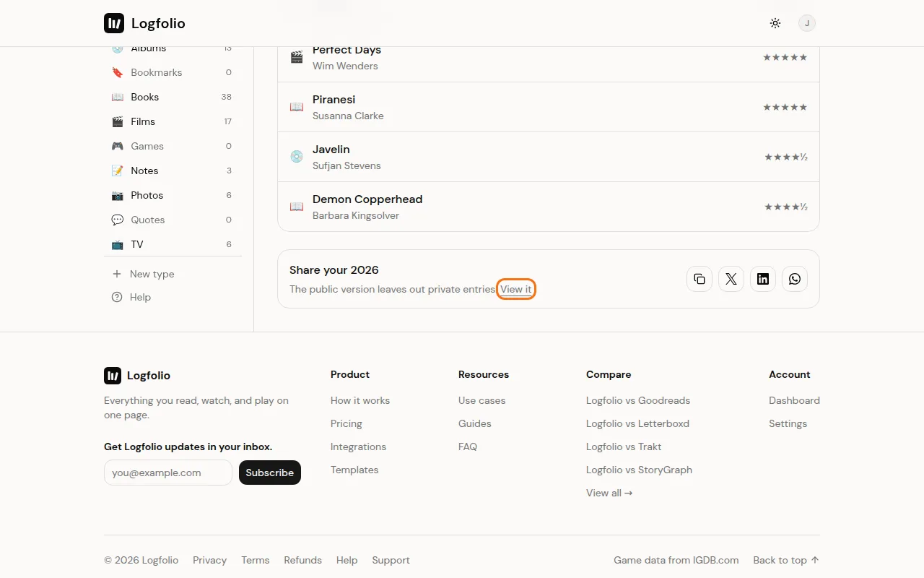Open FAQ footer link
Viewport: 924px width, 578px height.
(x=468, y=447)
